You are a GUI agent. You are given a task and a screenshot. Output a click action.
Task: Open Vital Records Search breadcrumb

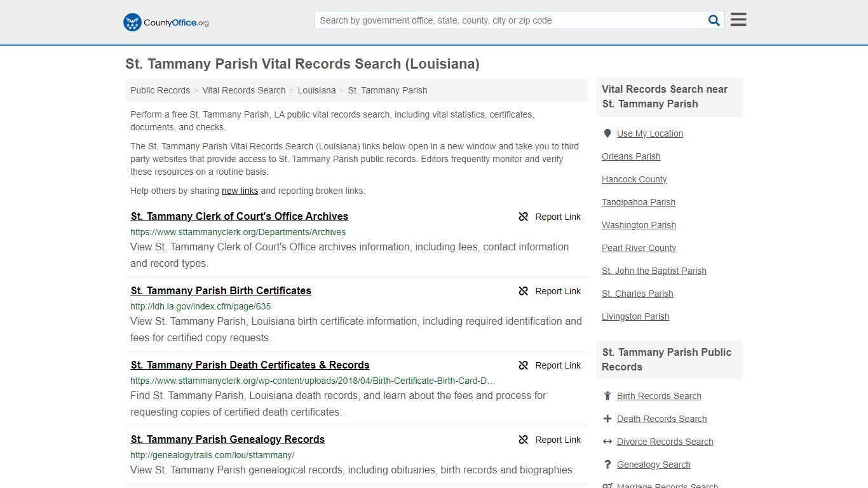(244, 90)
